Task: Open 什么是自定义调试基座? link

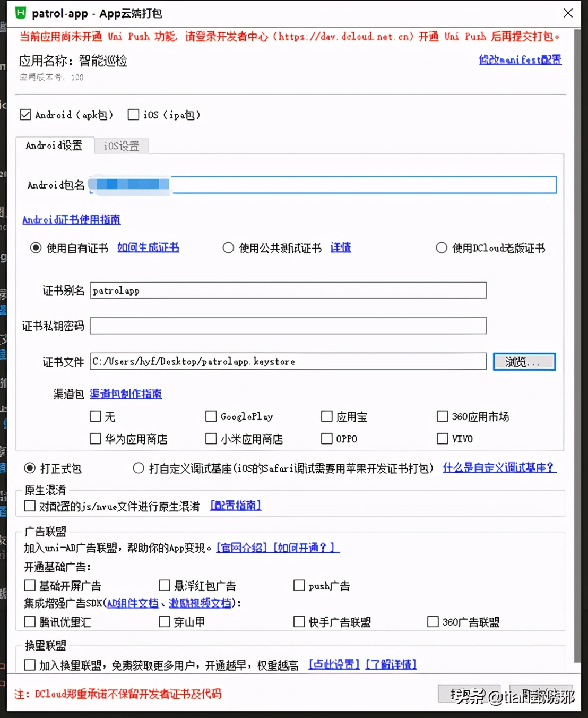Action: [499, 468]
